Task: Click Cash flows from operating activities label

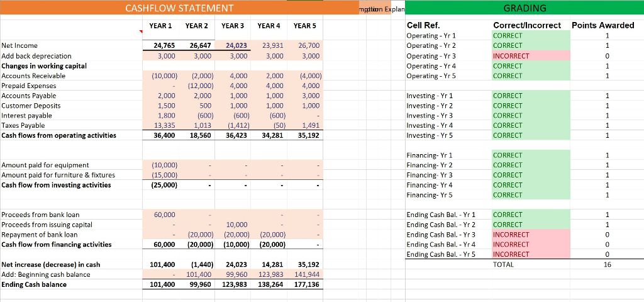Action: 58,135
